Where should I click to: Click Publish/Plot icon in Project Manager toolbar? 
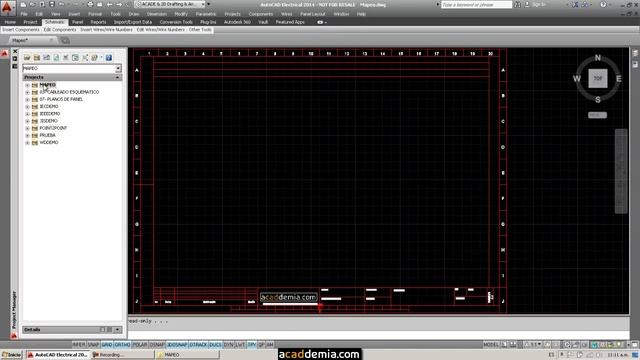[x=95, y=58]
